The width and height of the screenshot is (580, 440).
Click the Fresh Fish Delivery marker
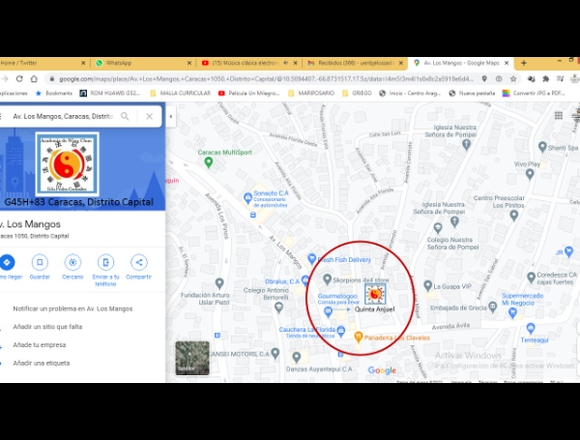(312, 258)
